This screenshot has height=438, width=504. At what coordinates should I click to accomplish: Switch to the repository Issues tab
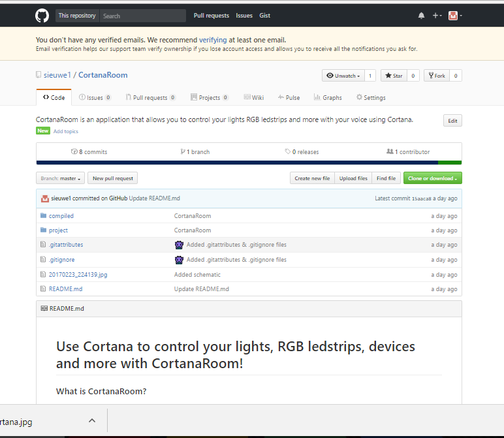point(95,97)
